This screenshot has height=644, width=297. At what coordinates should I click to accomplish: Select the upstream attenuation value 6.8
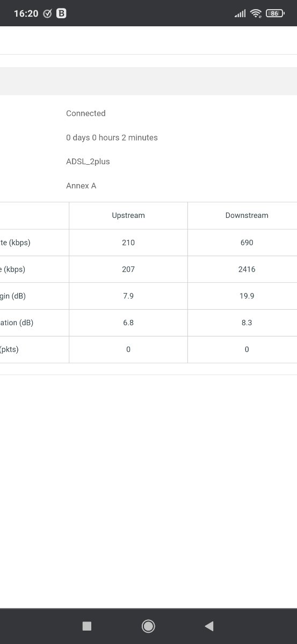pyautogui.click(x=128, y=323)
